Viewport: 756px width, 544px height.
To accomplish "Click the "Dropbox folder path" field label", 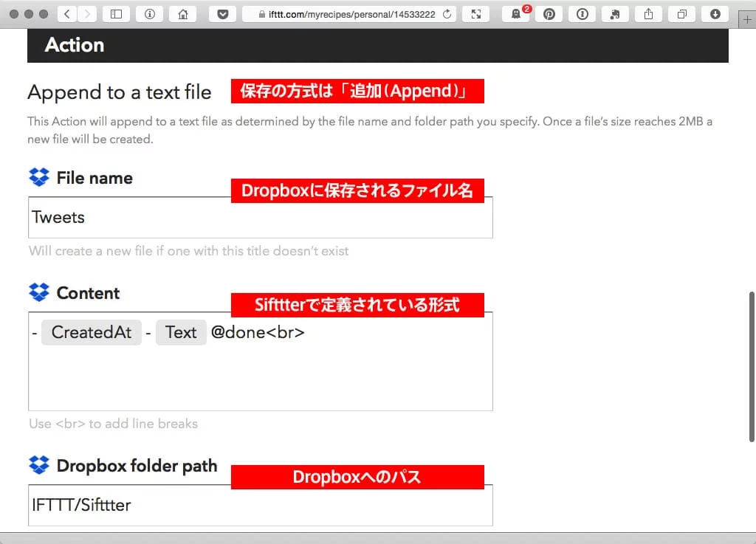I will (x=137, y=466).
